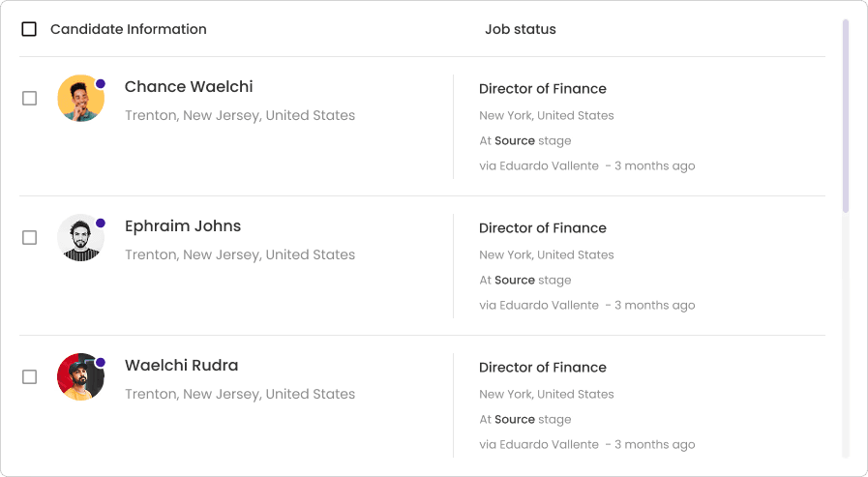Image resolution: width=868 pixels, height=477 pixels.
Task: Click Director of Finance job for Ephraim Johns
Action: (543, 228)
